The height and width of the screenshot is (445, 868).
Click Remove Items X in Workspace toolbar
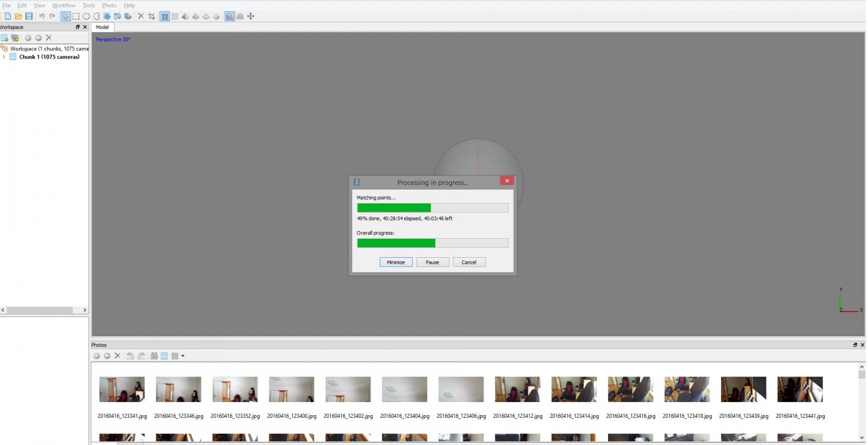coord(49,38)
